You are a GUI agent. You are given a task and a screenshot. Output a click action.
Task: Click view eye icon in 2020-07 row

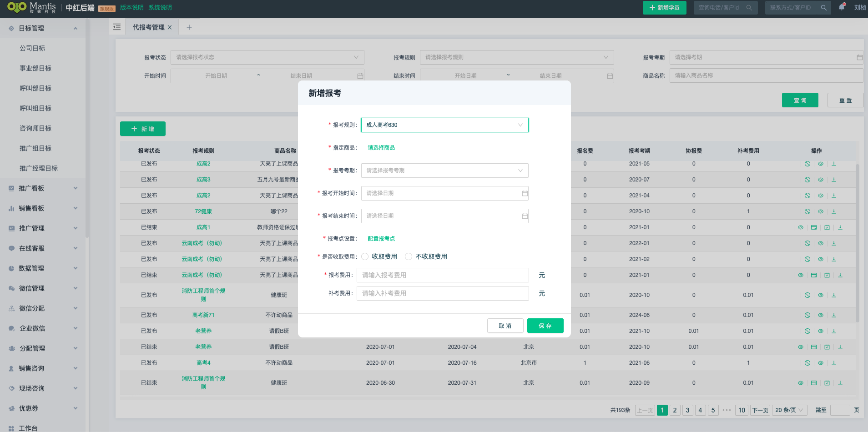(x=821, y=180)
